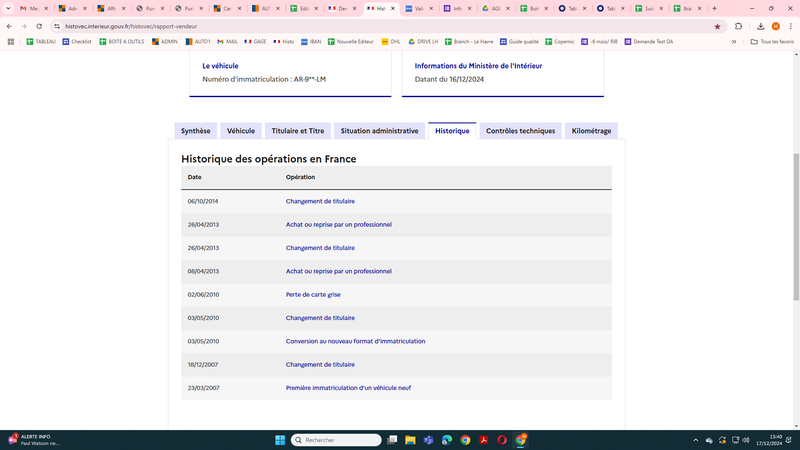Open the DHL bookmark
This screenshot has width=800, height=450.
pos(391,42)
